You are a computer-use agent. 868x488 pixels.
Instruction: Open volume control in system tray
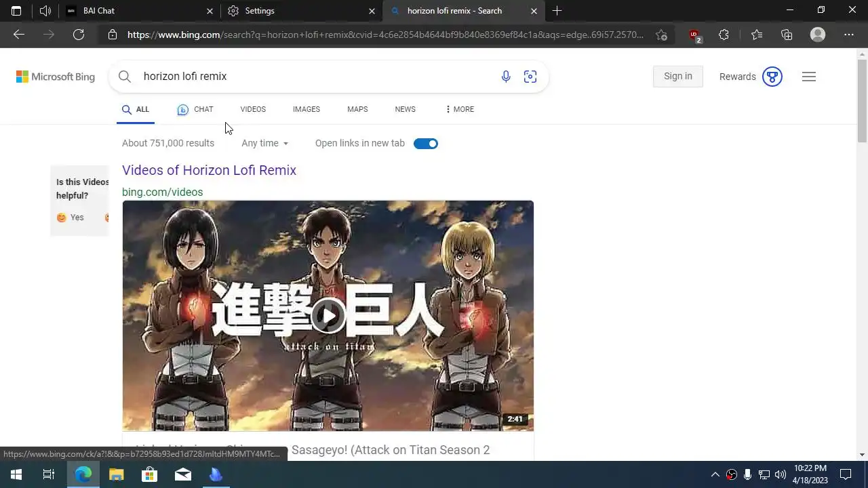tap(781, 474)
